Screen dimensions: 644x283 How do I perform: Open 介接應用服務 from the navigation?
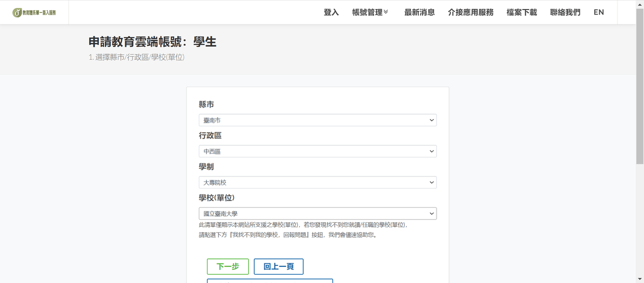click(x=470, y=13)
